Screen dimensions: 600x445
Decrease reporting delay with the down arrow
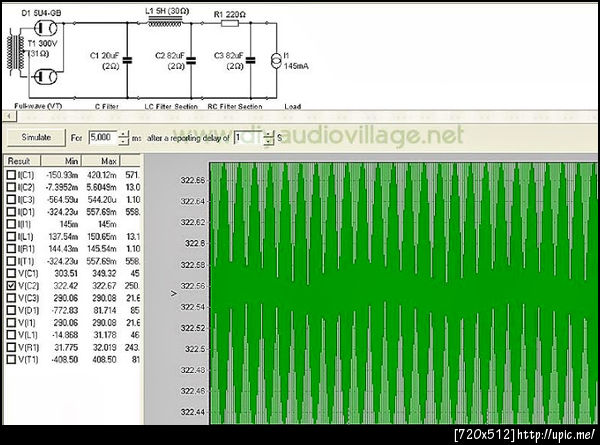(x=269, y=141)
